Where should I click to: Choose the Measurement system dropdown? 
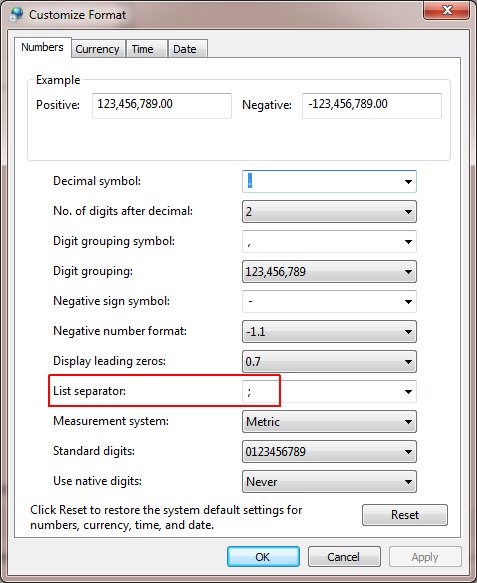tap(329, 422)
